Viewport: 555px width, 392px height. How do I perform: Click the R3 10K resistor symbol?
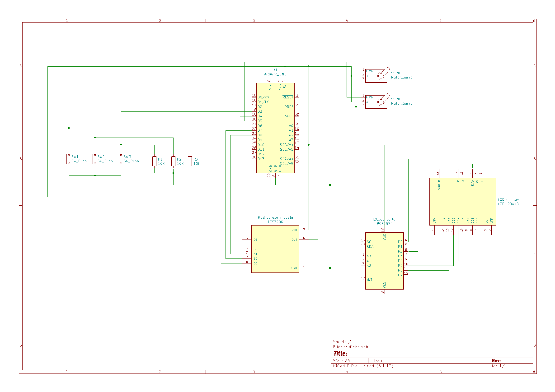coord(190,161)
